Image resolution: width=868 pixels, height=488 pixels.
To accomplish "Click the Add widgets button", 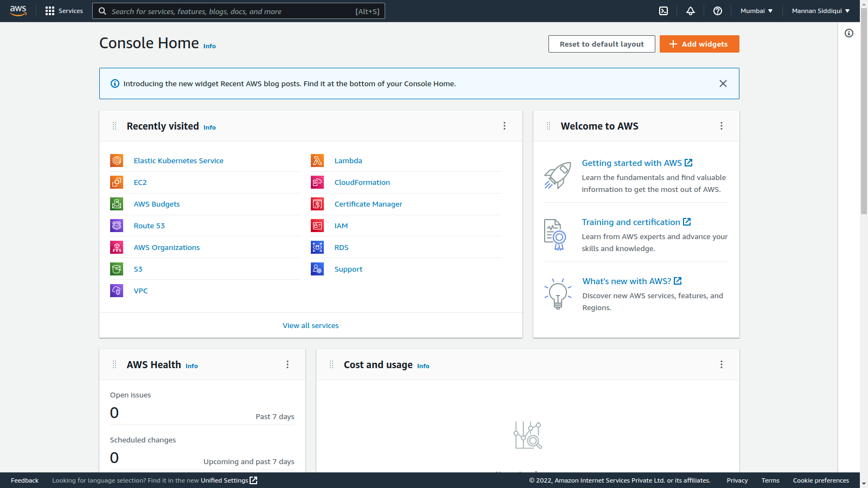I will tap(699, 44).
